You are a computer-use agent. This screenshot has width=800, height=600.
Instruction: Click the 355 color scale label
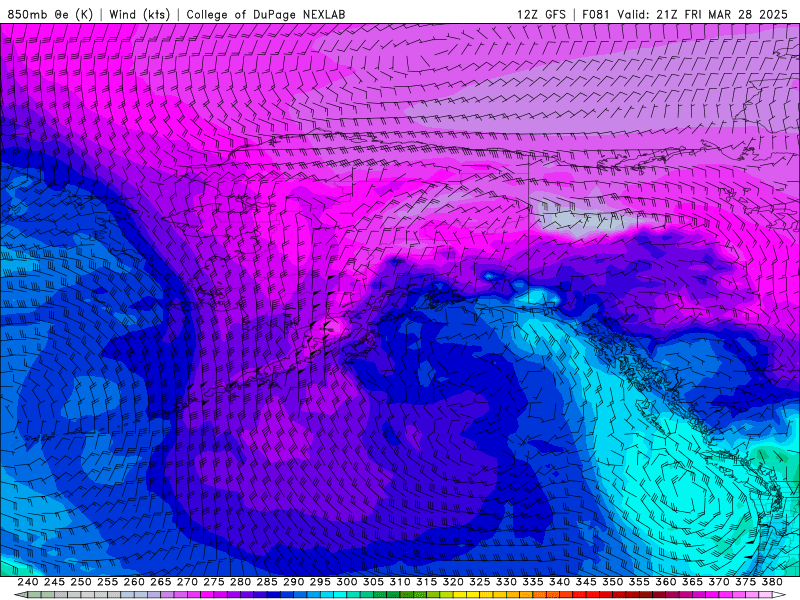coord(639,582)
